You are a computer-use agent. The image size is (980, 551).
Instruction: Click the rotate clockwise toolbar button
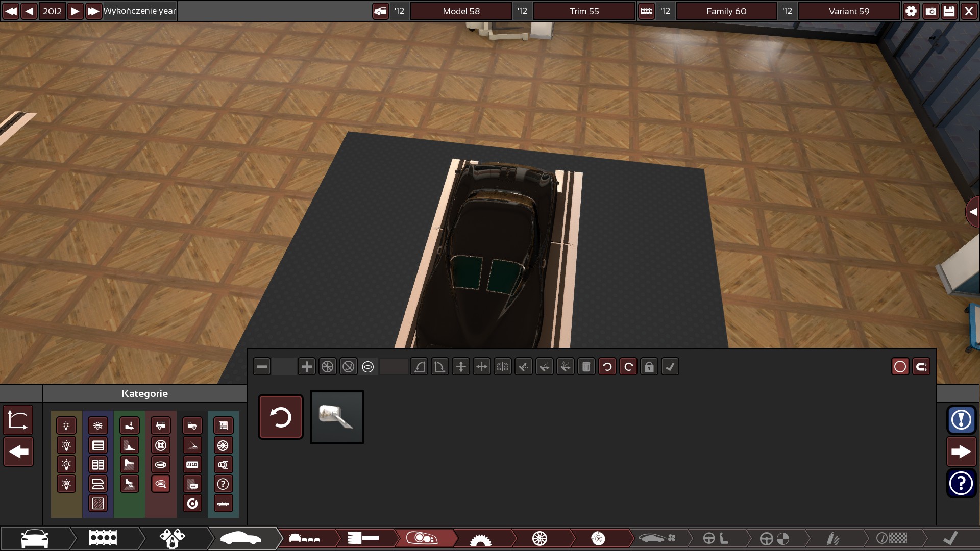[628, 367]
